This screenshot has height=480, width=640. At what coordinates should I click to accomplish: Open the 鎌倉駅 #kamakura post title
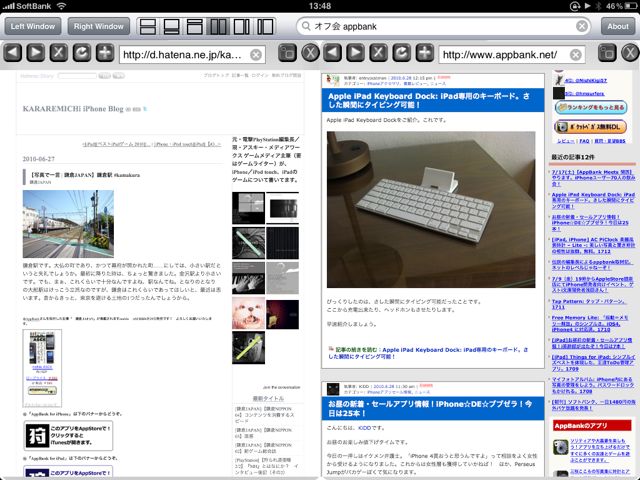pyautogui.click(x=85, y=175)
